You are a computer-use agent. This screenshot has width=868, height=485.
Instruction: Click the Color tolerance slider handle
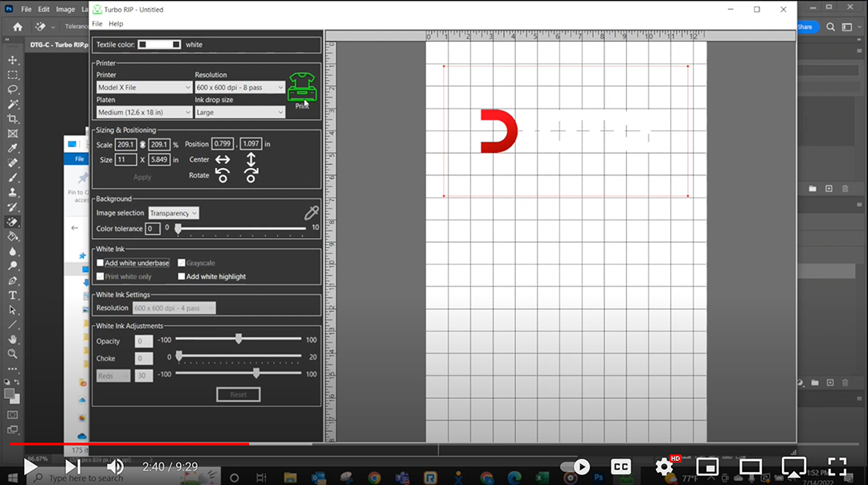pyautogui.click(x=178, y=229)
